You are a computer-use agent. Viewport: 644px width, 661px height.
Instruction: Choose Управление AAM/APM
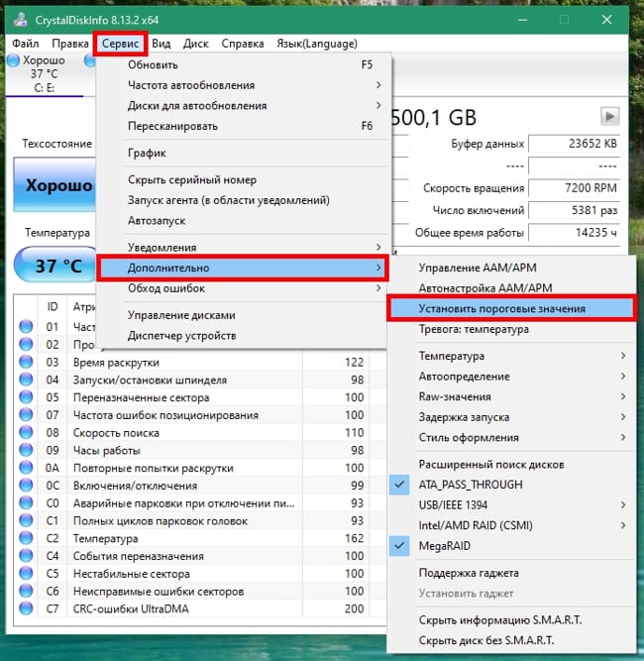pos(511,268)
